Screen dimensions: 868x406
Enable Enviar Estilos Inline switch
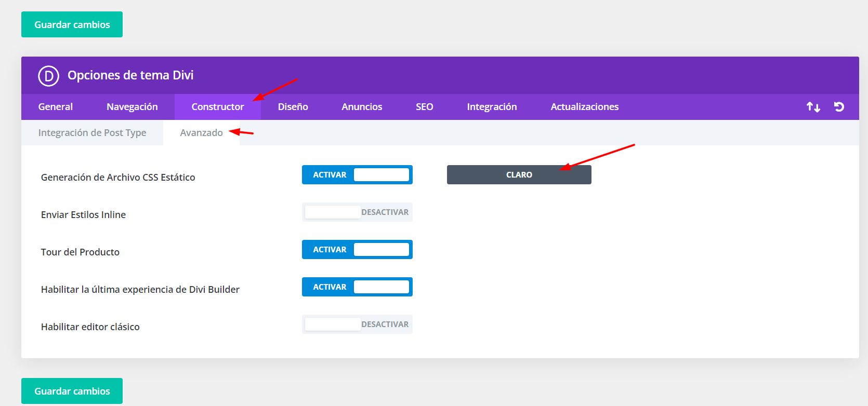coord(357,212)
